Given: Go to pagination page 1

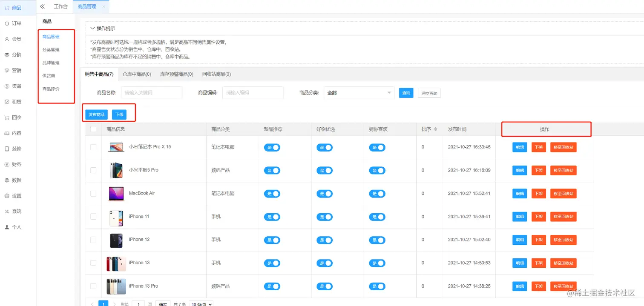Looking at the screenshot, I should tap(103, 304).
